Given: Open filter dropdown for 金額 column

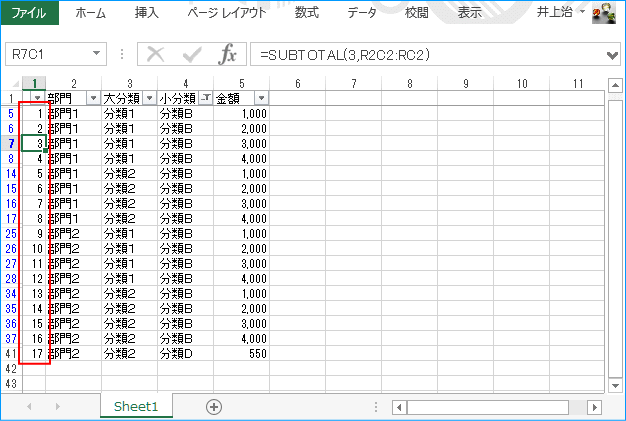Looking at the screenshot, I should tap(261, 98).
